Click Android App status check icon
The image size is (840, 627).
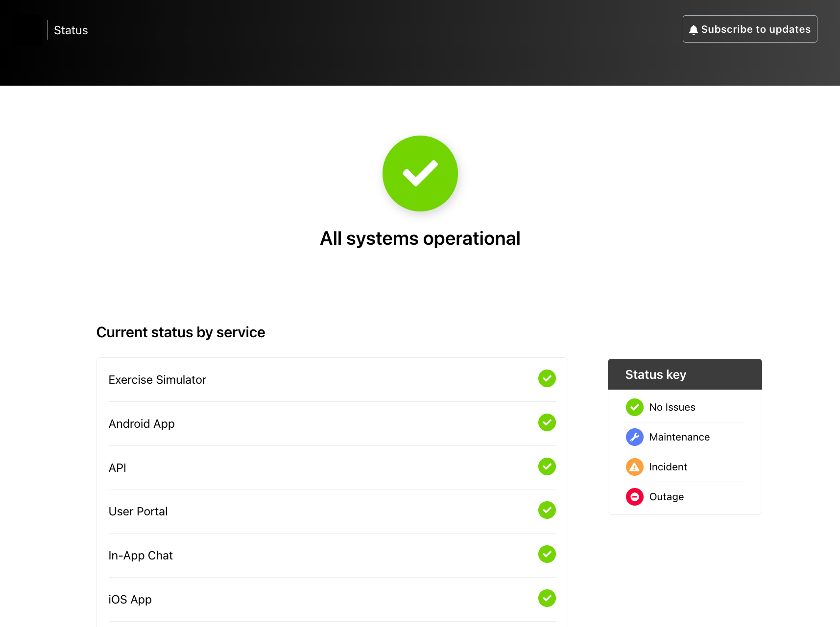[x=547, y=422]
